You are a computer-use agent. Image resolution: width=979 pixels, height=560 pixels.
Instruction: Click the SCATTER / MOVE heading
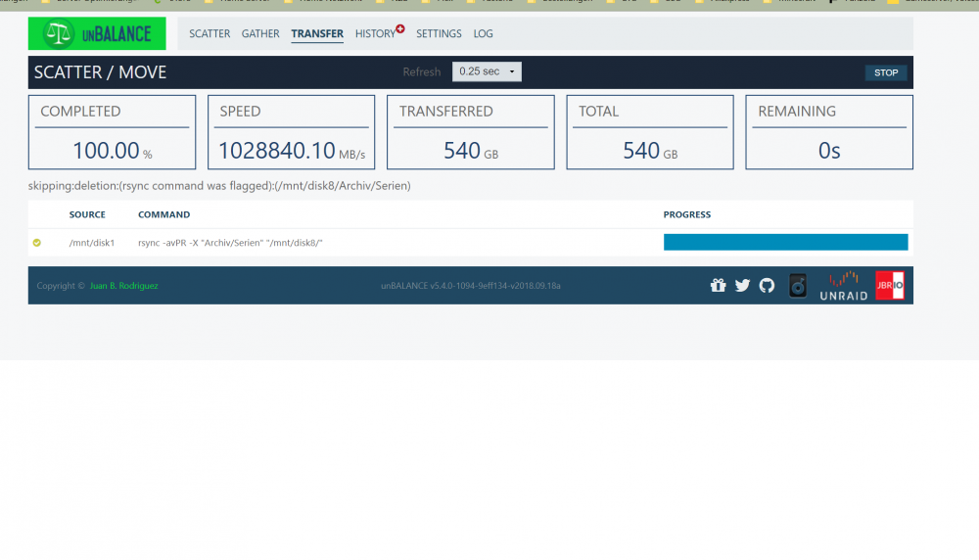coord(101,72)
